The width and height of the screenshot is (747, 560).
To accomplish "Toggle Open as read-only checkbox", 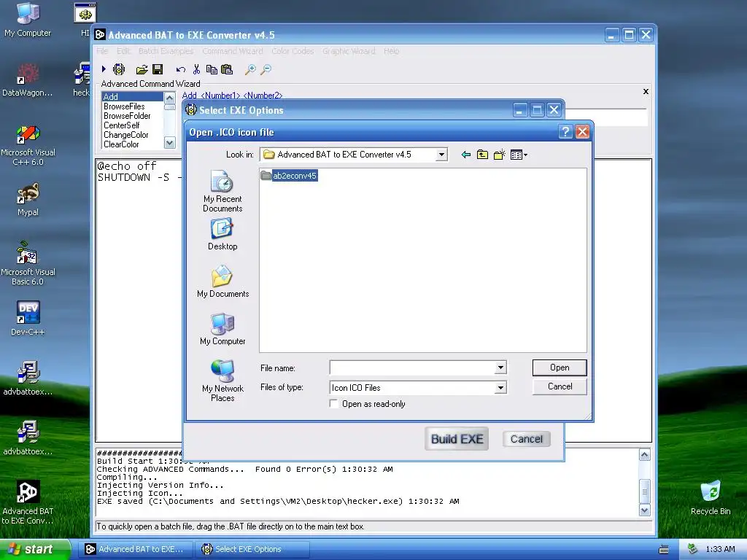I will [334, 404].
